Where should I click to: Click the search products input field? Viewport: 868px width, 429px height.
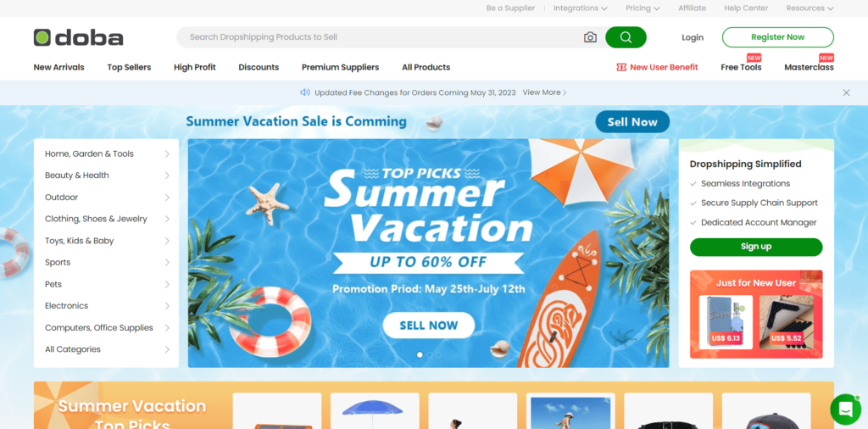(382, 37)
